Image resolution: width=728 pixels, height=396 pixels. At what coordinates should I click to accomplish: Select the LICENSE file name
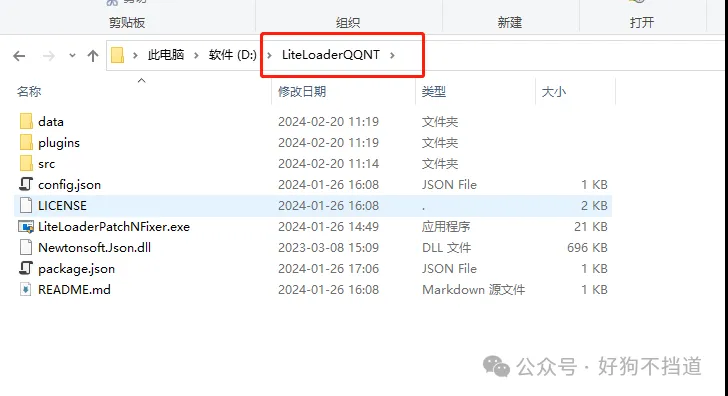tap(62, 206)
